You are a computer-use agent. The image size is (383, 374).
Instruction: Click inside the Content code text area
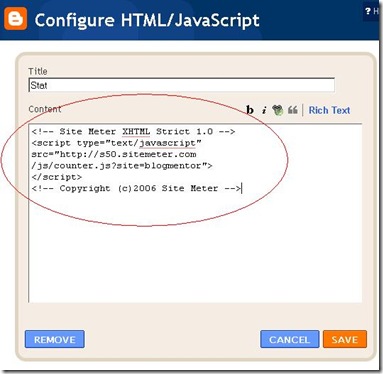point(195,213)
